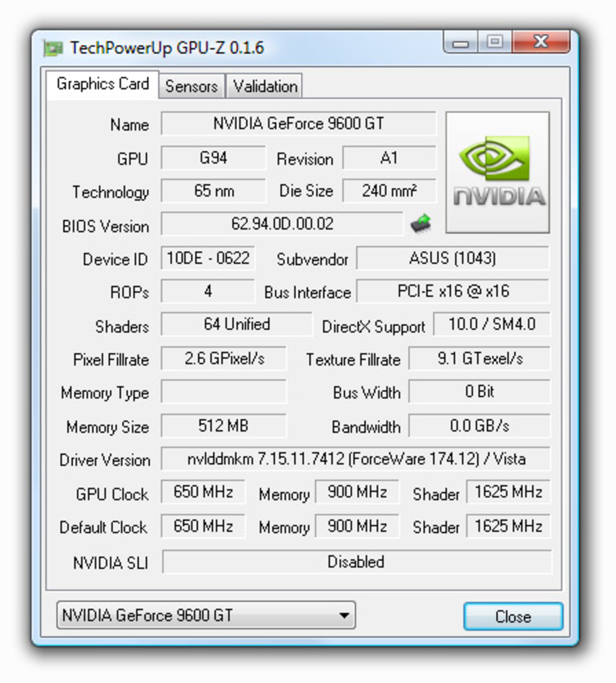Click the 'NVIDIA SLI' label
The image size is (616, 683).
(110, 563)
